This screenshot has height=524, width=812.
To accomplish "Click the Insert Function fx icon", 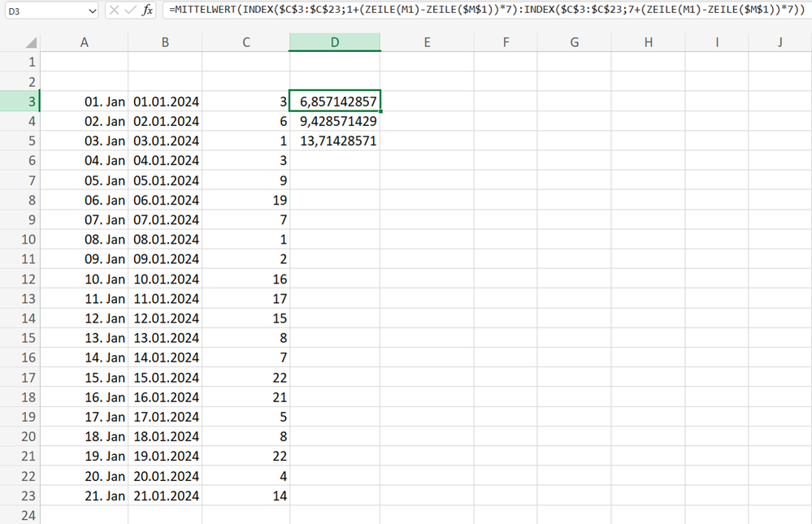I will pyautogui.click(x=148, y=11).
